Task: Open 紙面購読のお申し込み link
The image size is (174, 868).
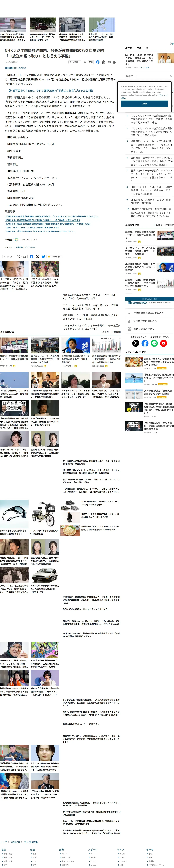Action: [x=150, y=321]
